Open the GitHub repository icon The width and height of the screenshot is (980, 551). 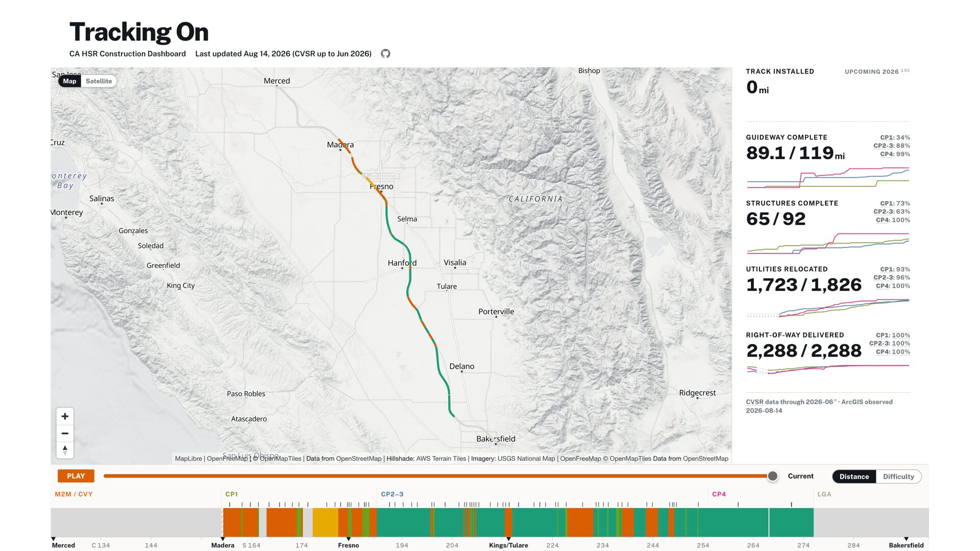[385, 54]
